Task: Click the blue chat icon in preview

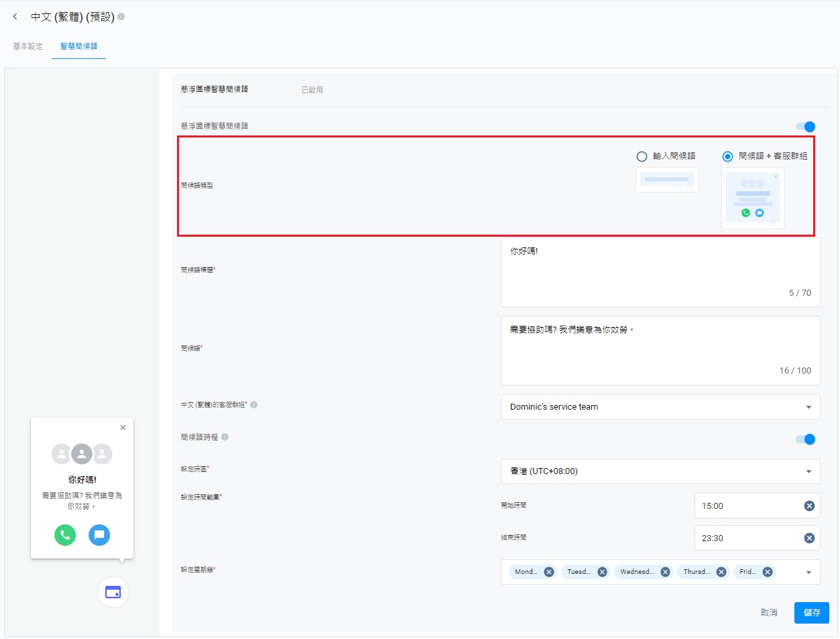Action: click(99, 535)
